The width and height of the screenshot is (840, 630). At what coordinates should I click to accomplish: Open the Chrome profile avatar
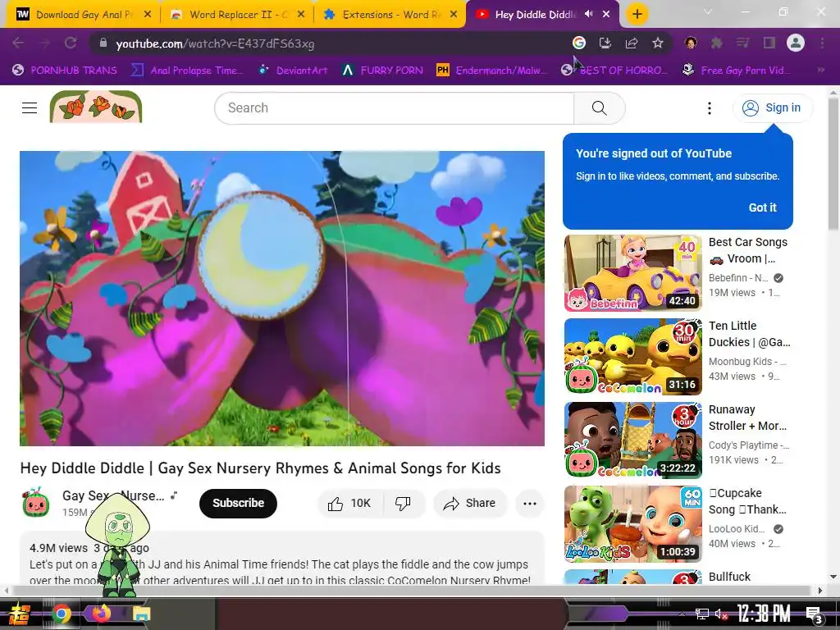796,43
